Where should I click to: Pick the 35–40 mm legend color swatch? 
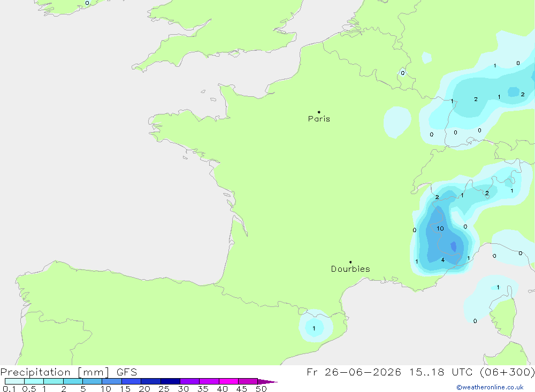(x=209, y=381)
